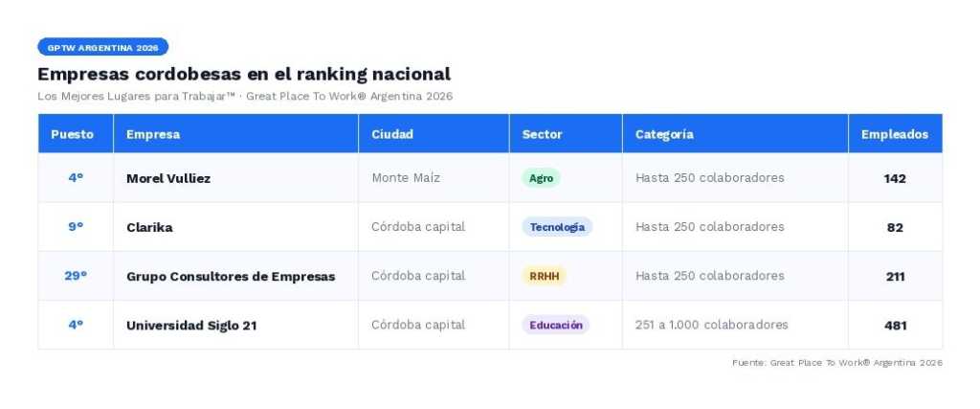Sort by the Empleados column header
Viewport: 980px width, 409px height.
pyautogui.click(x=895, y=134)
